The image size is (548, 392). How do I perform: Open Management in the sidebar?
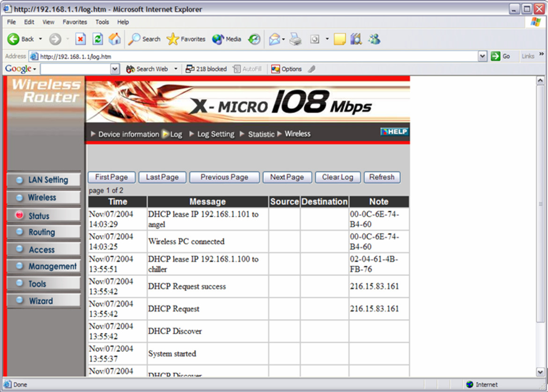point(44,266)
